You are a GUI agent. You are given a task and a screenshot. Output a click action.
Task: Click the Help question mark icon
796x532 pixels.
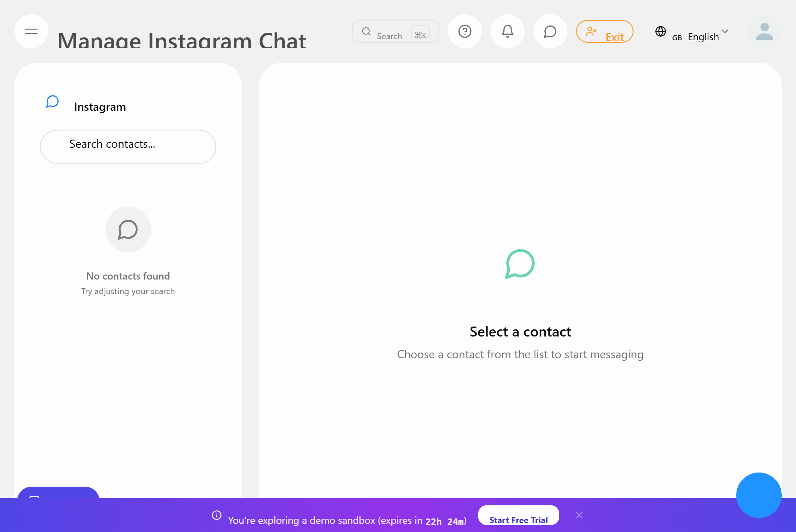465,31
